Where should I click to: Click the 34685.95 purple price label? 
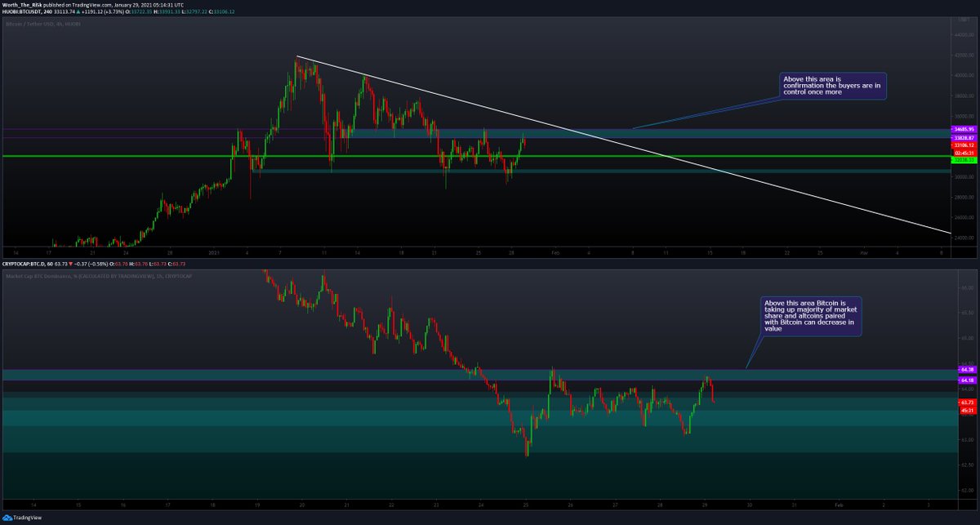click(x=964, y=130)
